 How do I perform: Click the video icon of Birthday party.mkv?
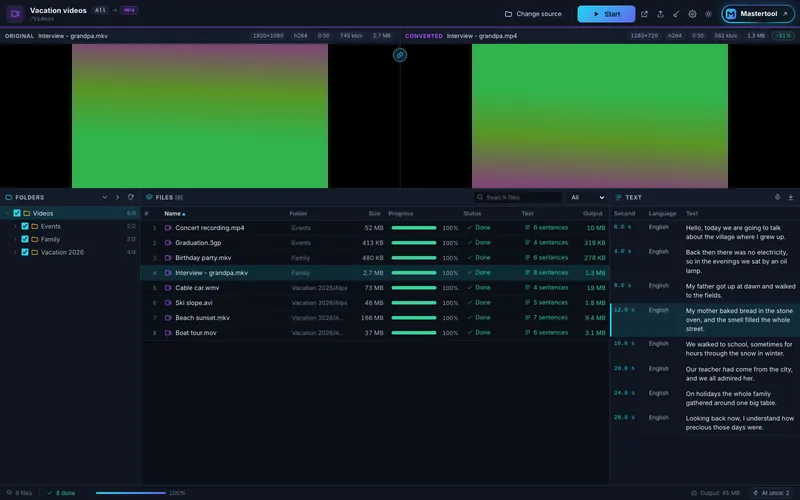168,258
